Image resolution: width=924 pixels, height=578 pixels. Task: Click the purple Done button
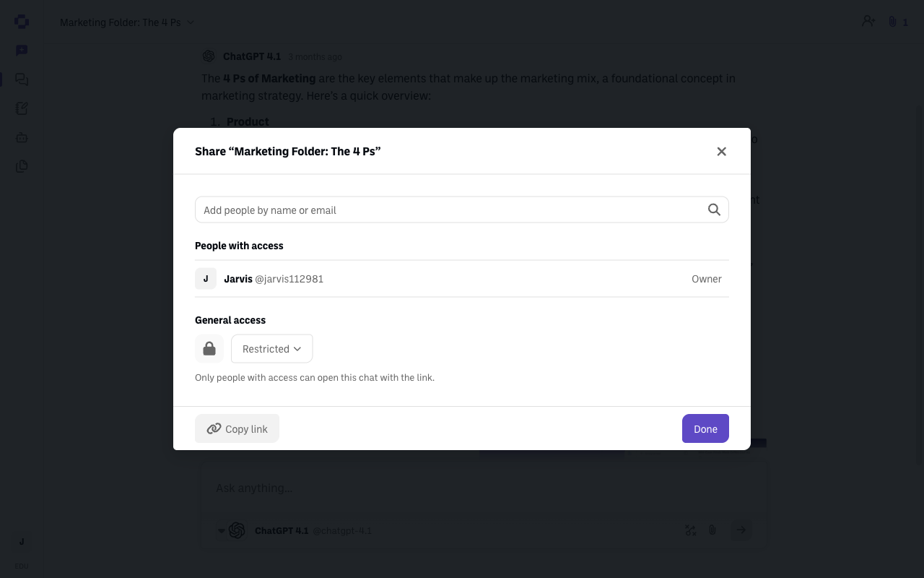click(705, 428)
